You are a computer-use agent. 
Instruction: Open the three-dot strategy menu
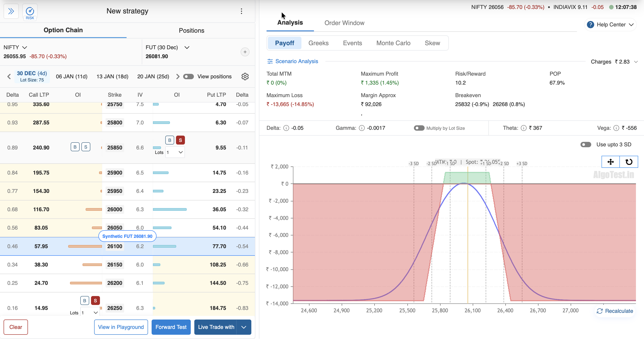tap(241, 11)
